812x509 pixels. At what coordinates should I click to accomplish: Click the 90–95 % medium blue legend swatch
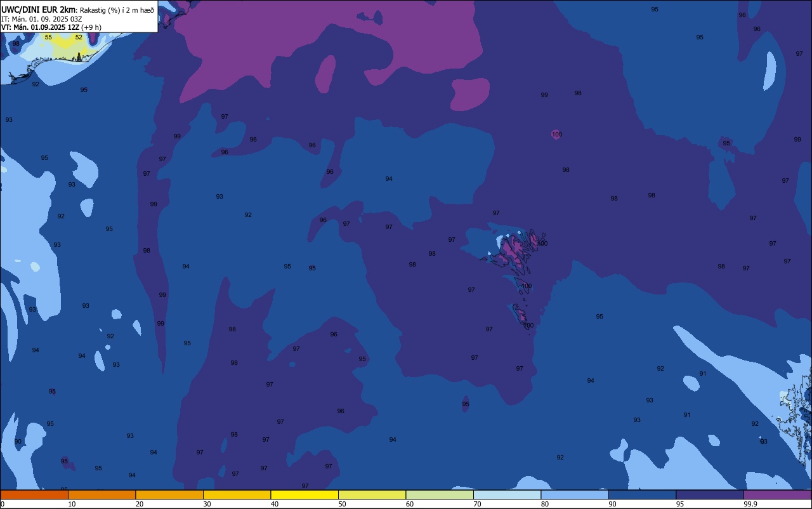(642, 494)
